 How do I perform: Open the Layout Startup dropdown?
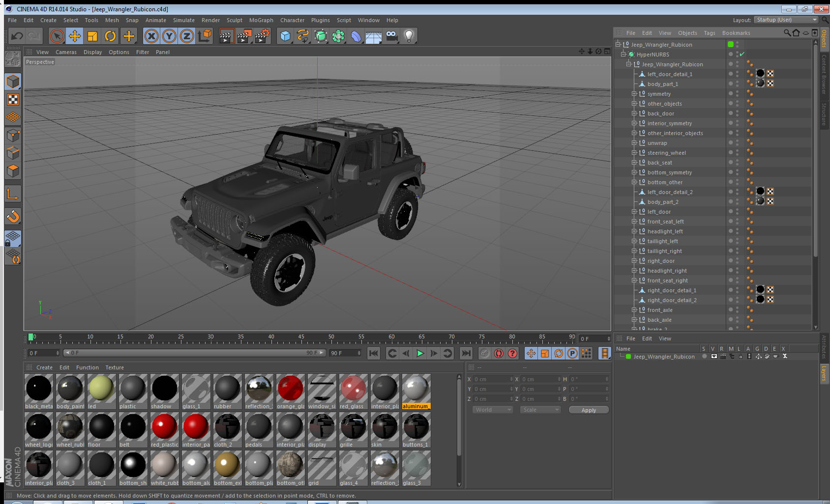coord(787,20)
